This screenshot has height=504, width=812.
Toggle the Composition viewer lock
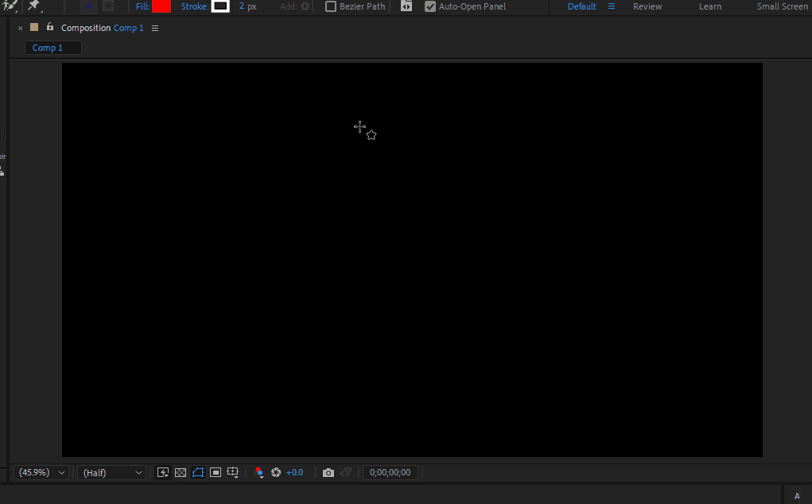point(50,26)
